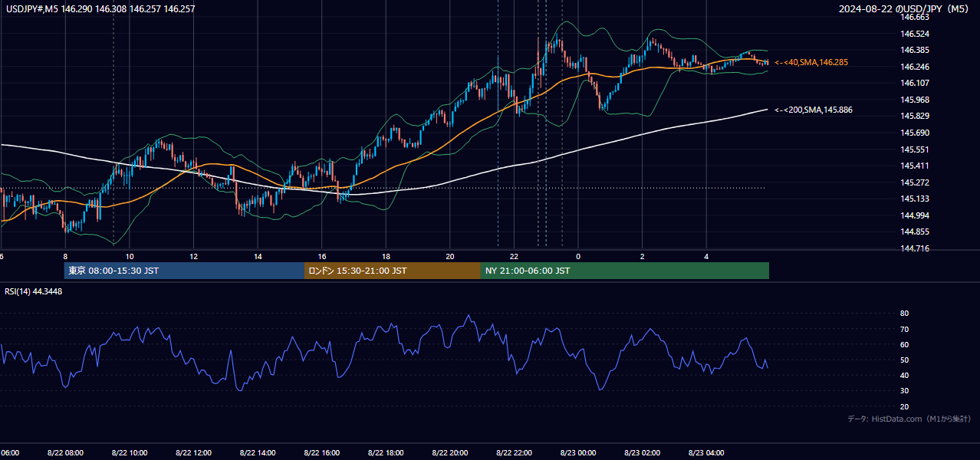This screenshot has height=460, width=980.
Task: Click the 146.246 price axis label
Action: 915,67
